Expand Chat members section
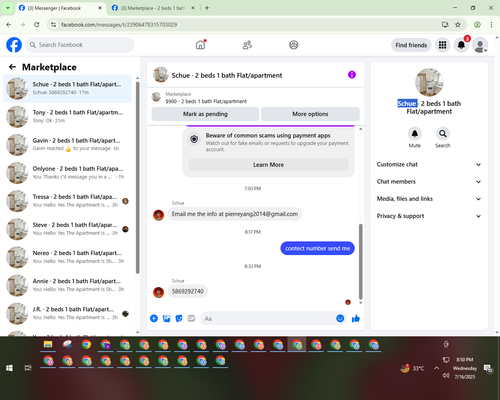The width and height of the screenshot is (500, 400). pyautogui.click(x=429, y=182)
